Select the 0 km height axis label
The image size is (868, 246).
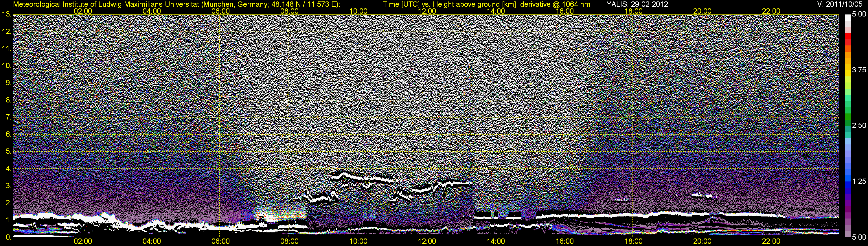[8, 237]
